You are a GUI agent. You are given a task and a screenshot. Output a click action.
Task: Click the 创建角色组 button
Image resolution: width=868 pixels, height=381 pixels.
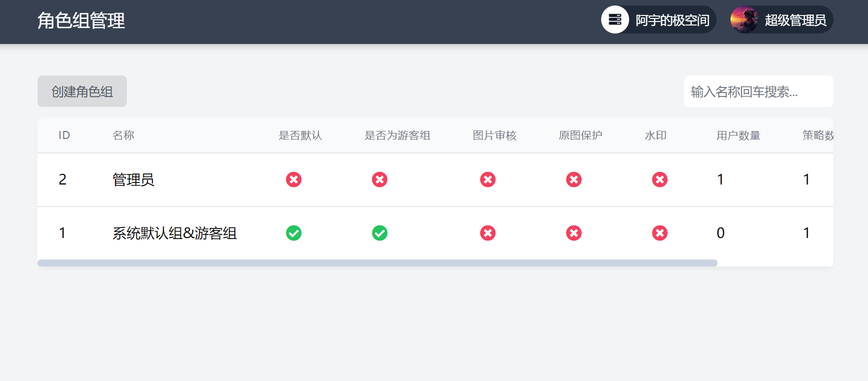coord(82,91)
